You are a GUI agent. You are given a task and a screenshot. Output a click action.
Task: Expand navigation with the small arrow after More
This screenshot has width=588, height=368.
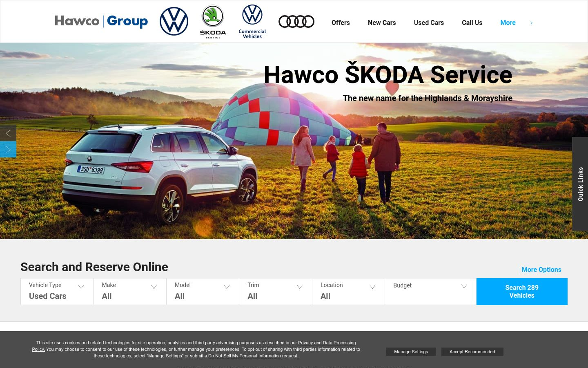pyautogui.click(x=531, y=23)
